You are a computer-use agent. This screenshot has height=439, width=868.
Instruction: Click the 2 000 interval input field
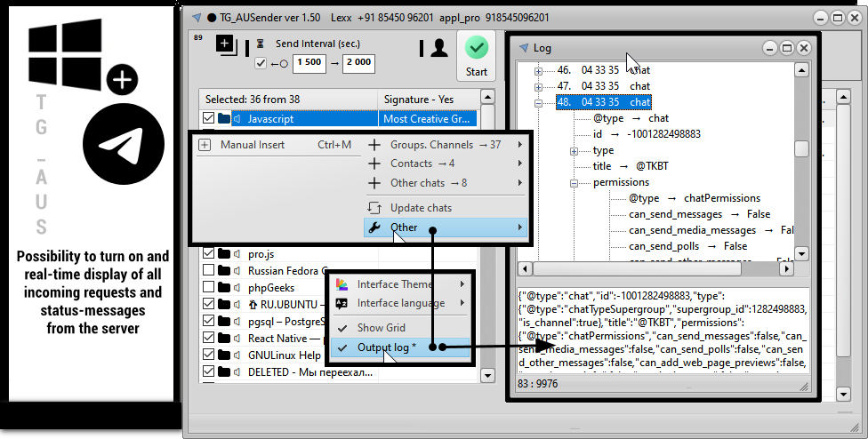coord(358,63)
